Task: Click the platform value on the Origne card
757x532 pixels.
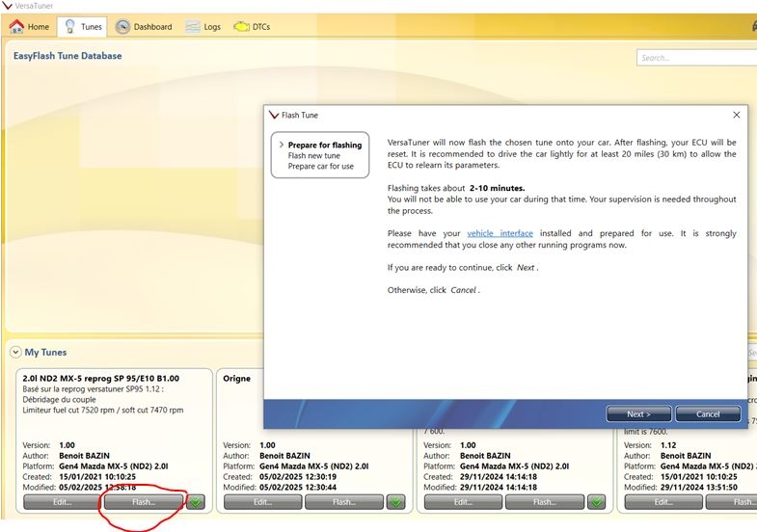Action: tap(313, 466)
